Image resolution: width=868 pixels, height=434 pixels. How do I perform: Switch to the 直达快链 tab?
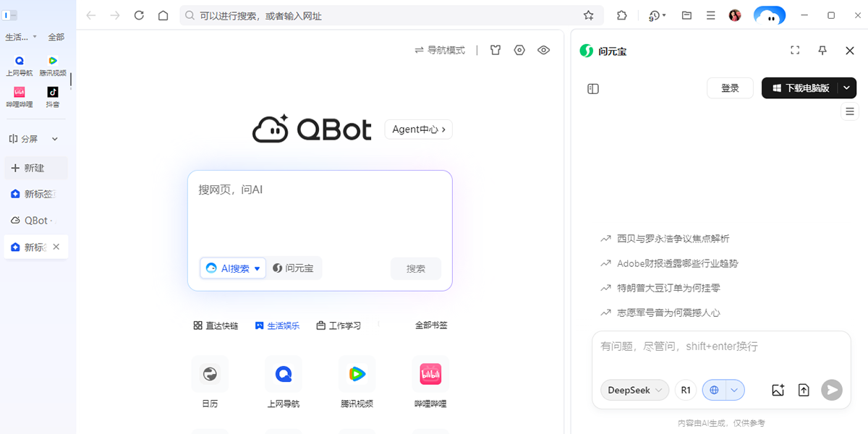[216, 325]
